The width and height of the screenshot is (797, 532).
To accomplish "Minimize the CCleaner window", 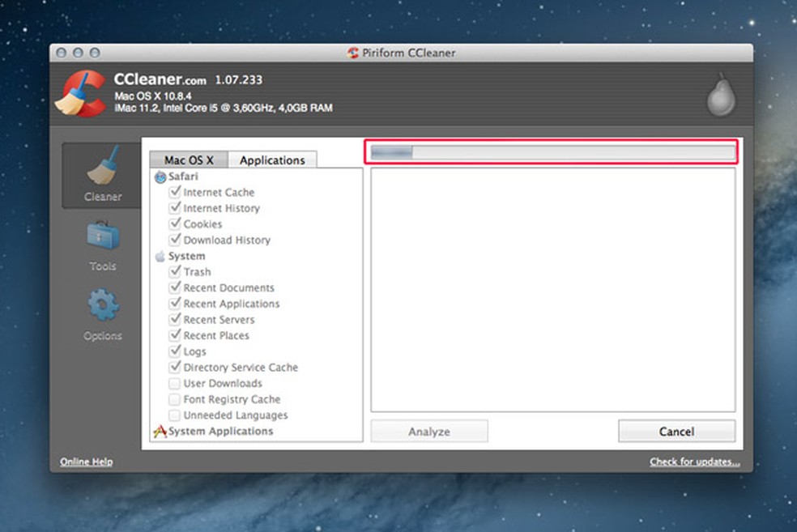I will pyautogui.click(x=78, y=53).
